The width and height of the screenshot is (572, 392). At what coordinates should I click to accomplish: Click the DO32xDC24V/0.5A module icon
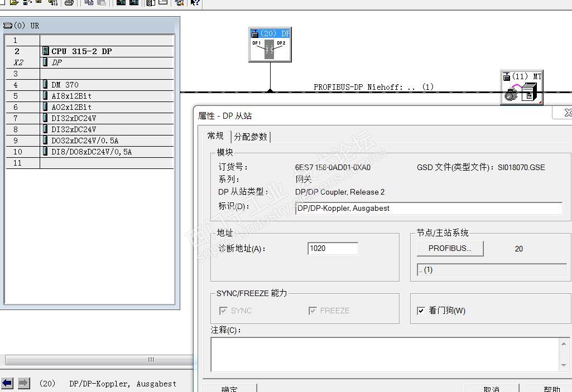pos(45,141)
